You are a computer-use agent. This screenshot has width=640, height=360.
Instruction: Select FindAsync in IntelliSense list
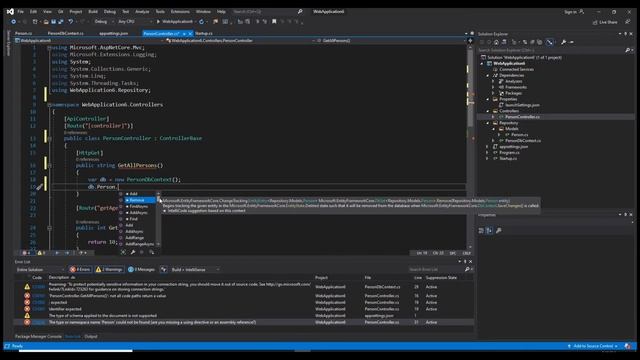pyautogui.click(x=139, y=207)
